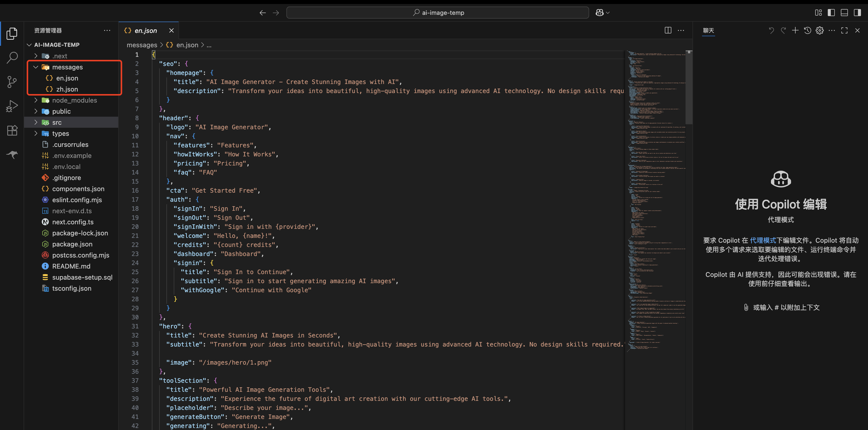Customize layout from the title bar icon
Screen dimensions: 868x430
818,13
